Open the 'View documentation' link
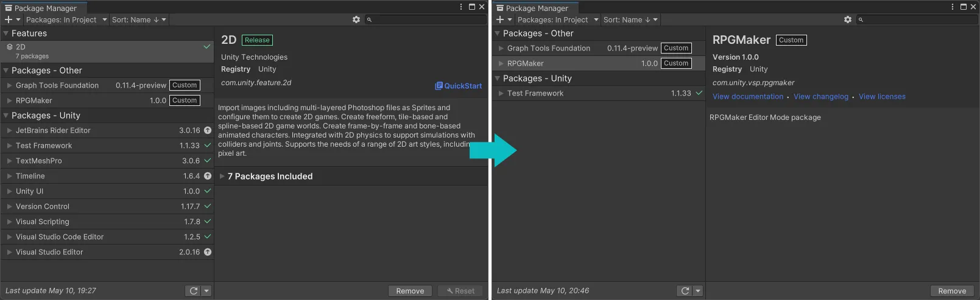The width and height of the screenshot is (980, 300). coord(748,96)
